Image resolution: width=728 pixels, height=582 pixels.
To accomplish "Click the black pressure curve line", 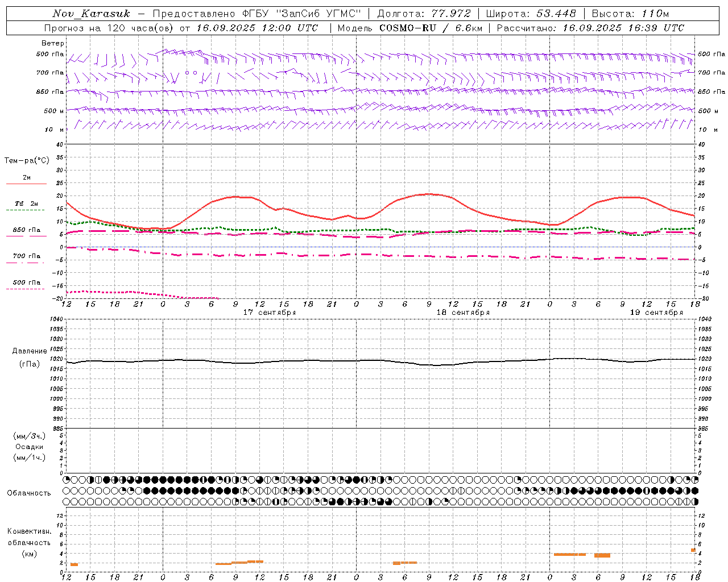I will 381,360.
